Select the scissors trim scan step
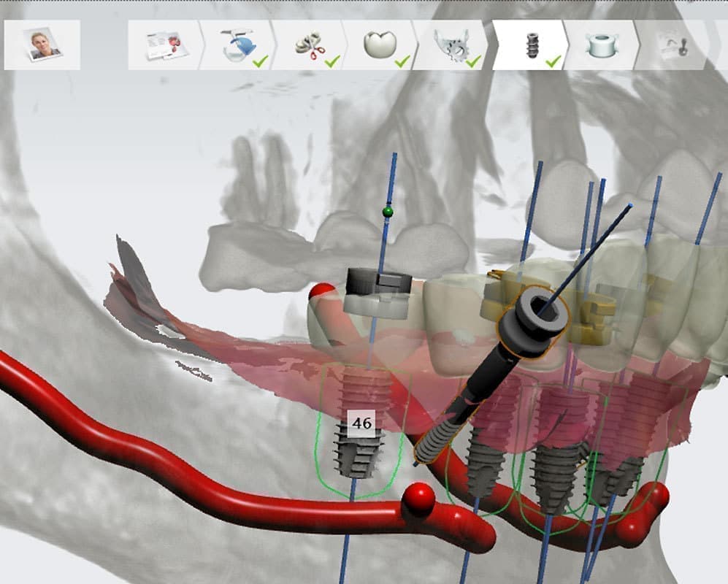The width and height of the screenshot is (728, 584). click(x=306, y=45)
